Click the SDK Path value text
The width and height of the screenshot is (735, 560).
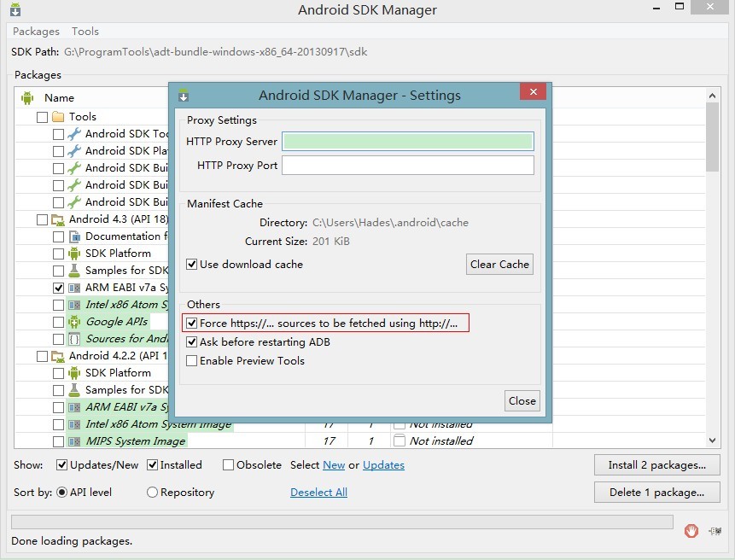coord(216,52)
